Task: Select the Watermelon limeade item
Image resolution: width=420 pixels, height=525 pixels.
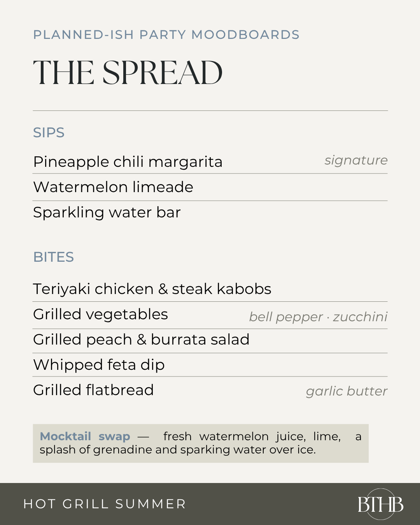Action: pyautogui.click(x=113, y=187)
